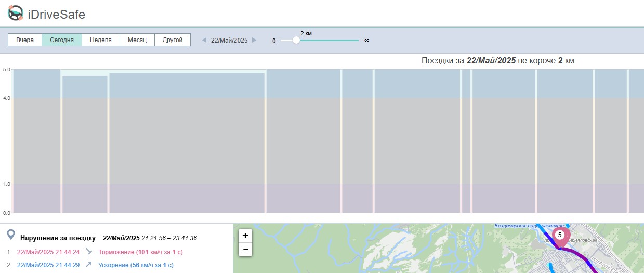The width and height of the screenshot is (644, 273).
Task: Switch period to Месяц
Action: point(137,40)
